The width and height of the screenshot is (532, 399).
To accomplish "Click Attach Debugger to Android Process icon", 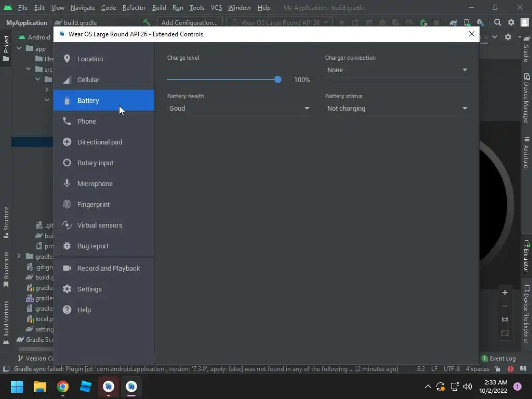I will [423, 22].
